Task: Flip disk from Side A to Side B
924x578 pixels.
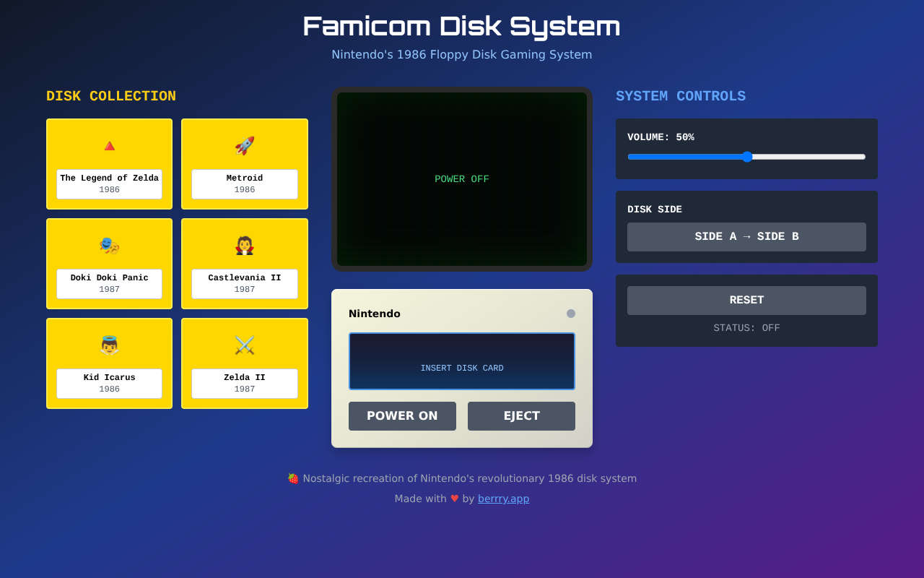Action: tap(746, 236)
